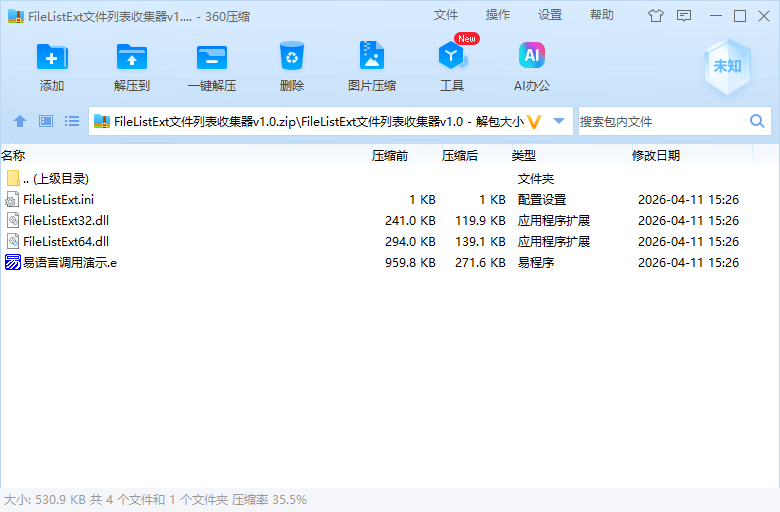Expand the address path dropdown arrow

pyautogui.click(x=559, y=121)
